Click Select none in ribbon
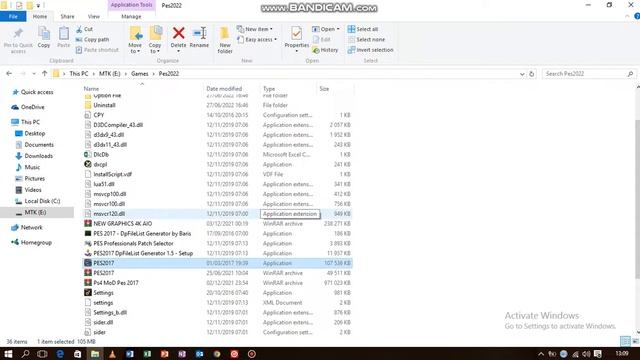The image size is (640, 360). [367, 40]
